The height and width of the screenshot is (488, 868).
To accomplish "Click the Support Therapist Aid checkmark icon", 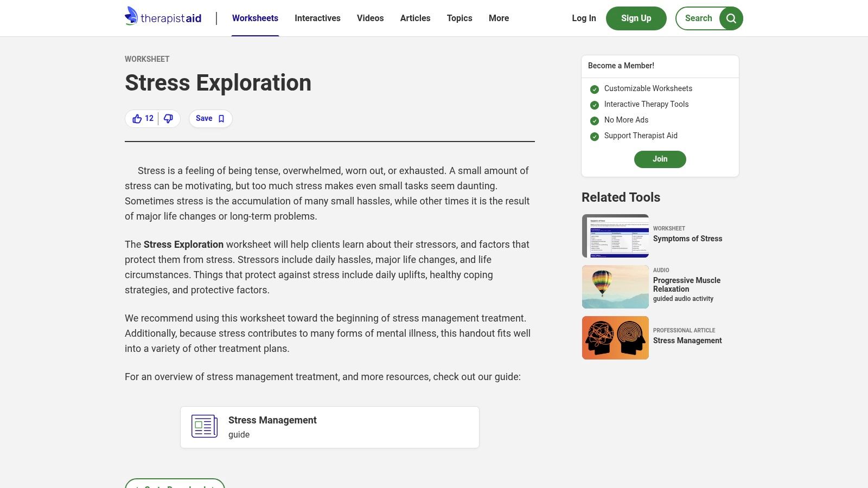I will click(595, 137).
